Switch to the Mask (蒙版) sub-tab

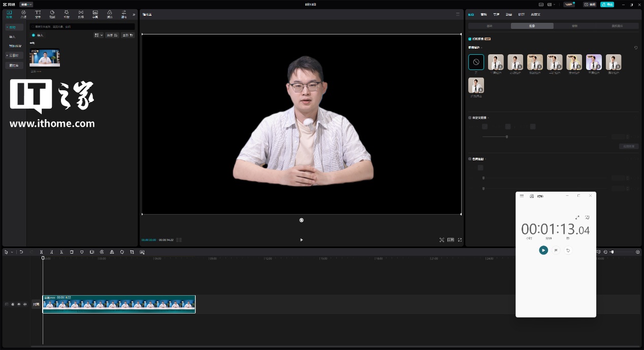pyautogui.click(x=574, y=26)
